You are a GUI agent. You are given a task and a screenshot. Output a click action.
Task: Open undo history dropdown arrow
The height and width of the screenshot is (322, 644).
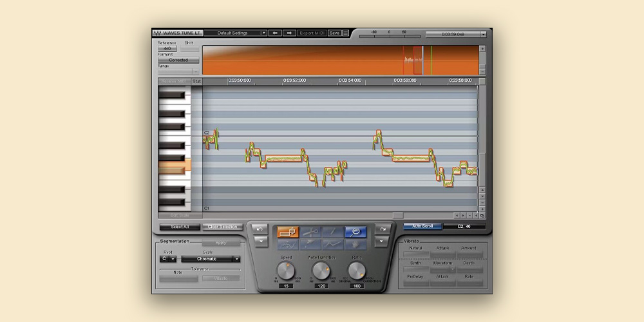coord(260,241)
